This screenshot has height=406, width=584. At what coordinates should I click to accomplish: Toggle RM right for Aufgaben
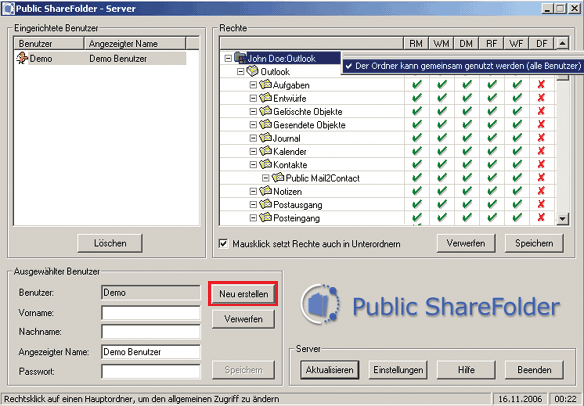(x=417, y=85)
